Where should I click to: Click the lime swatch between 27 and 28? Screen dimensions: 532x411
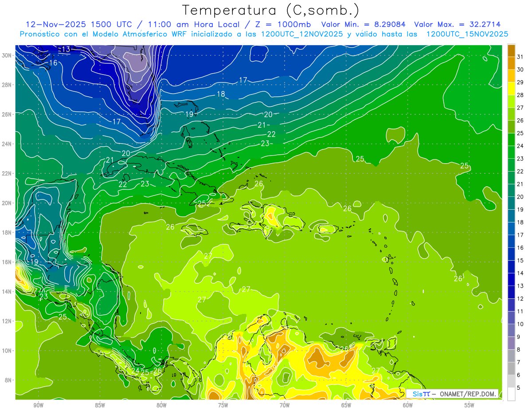pyautogui.click(x=511, y=102)
